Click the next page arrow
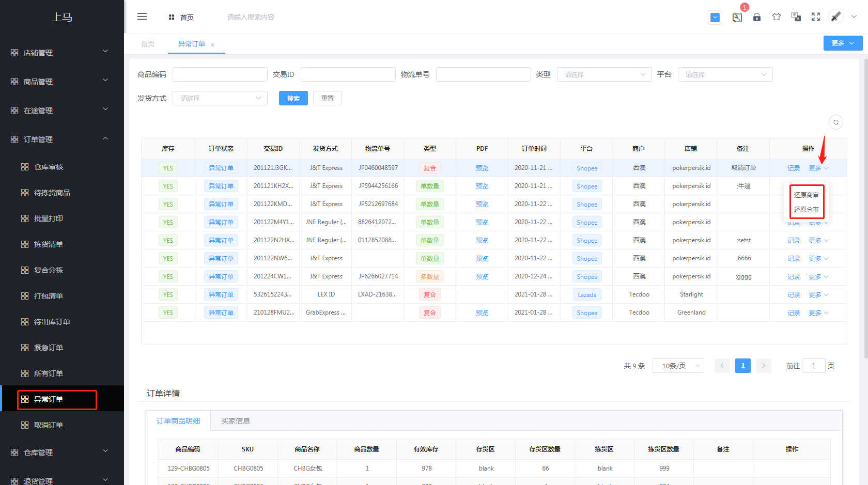Viewport: 868px width, 485px height. click(764, 366)
